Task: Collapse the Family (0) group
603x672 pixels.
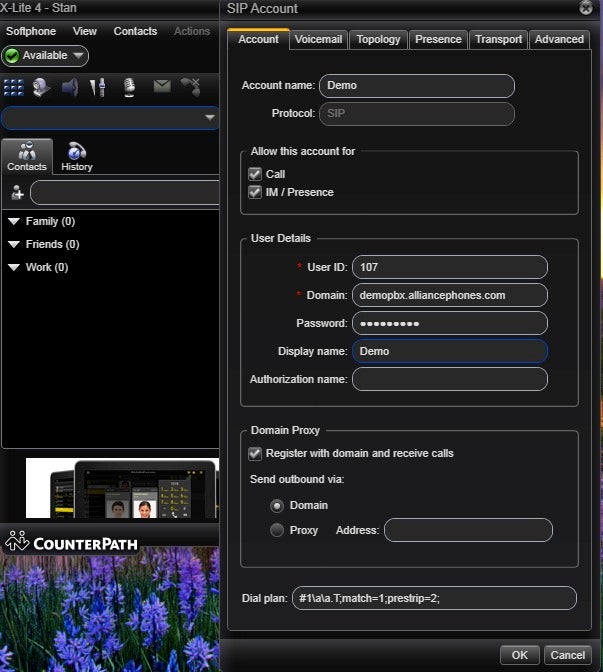Action: click(14, 221)
